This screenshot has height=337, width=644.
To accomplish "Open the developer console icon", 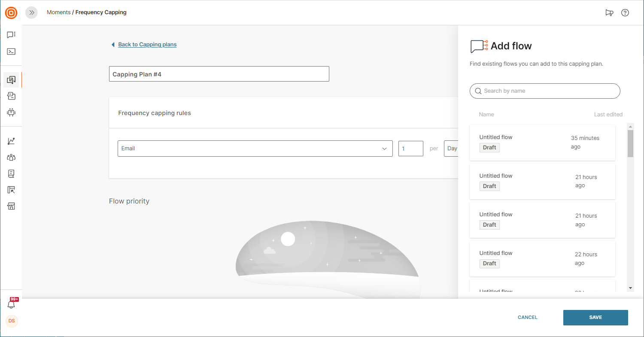I will [11, 52].
